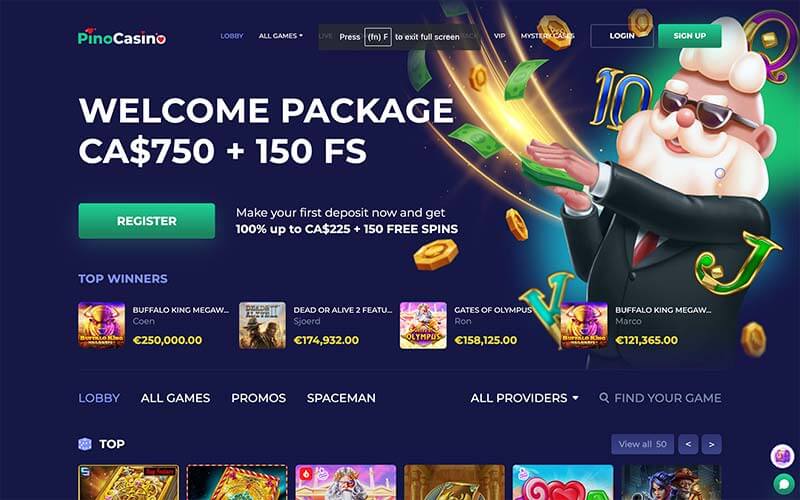Image resolution: width=800 pixels, height=500 pixels.
Task: Show next top games with right arrow
Action: click(711, 444)
